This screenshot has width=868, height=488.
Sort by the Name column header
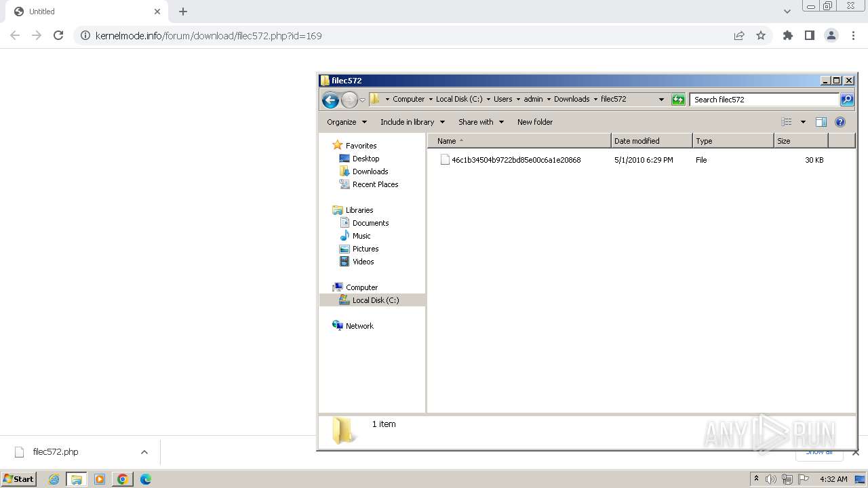pyautogui.click(x=519, y=141)
